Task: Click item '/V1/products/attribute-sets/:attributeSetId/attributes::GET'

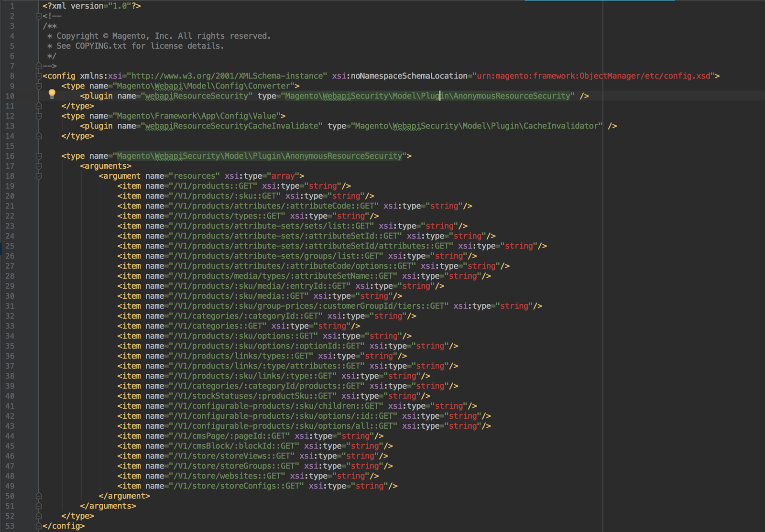Action: coord(311,246)
